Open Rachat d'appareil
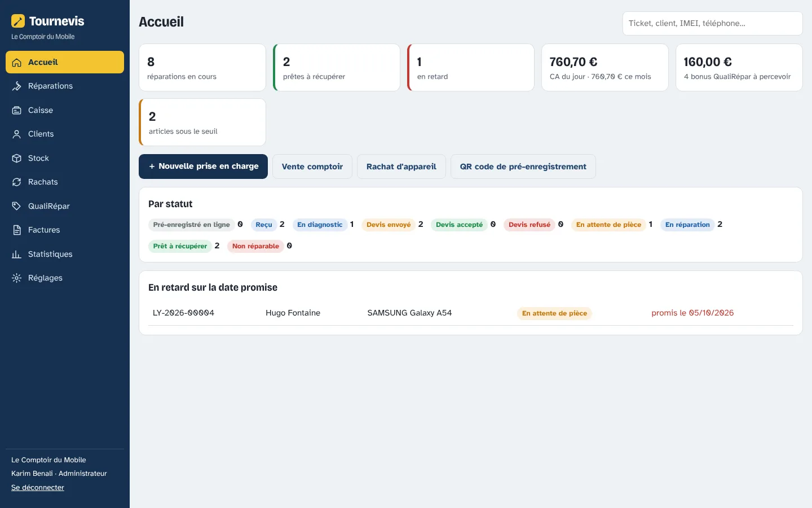The width and height of the screenshot is (812, 508). tap(401, 167)
